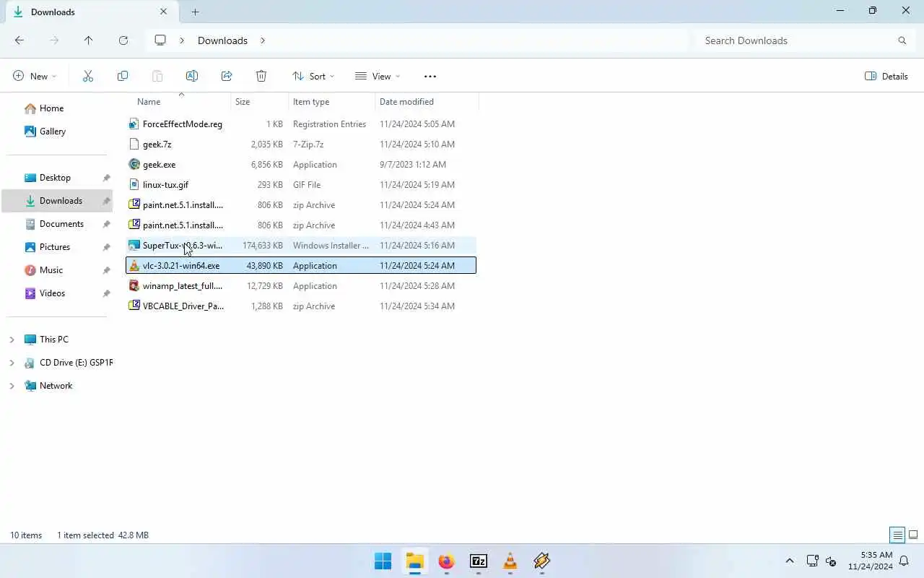
Task: Click the Rename icon in toolbar
Action: pos(192,76)
